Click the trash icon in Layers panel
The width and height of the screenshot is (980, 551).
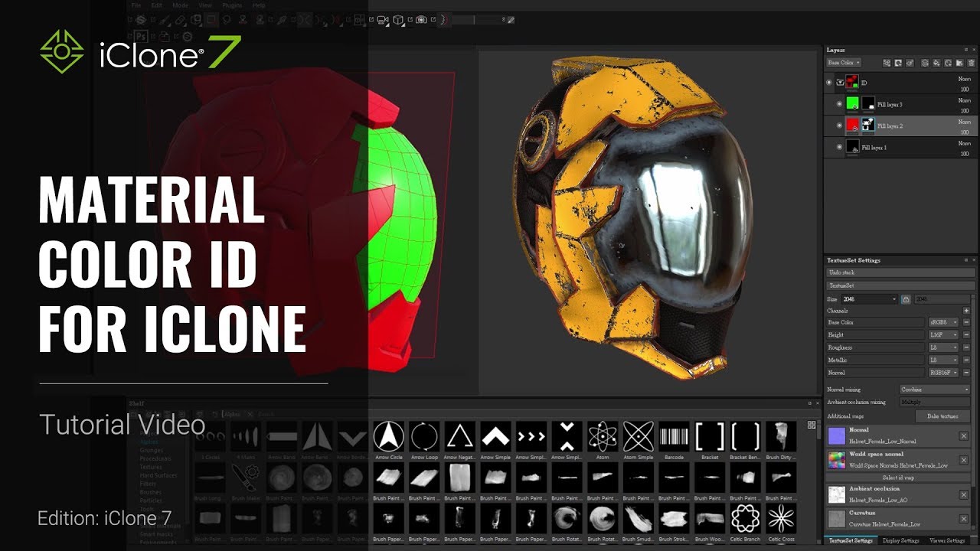pyautogui.click(x=971, y=63)
